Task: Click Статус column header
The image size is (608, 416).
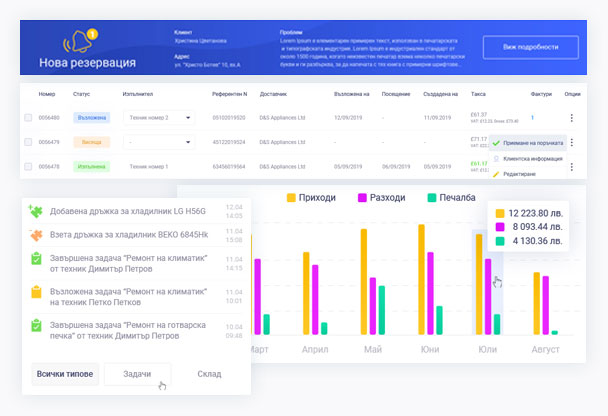Action: pyautogui.click(x=81, y=94)
